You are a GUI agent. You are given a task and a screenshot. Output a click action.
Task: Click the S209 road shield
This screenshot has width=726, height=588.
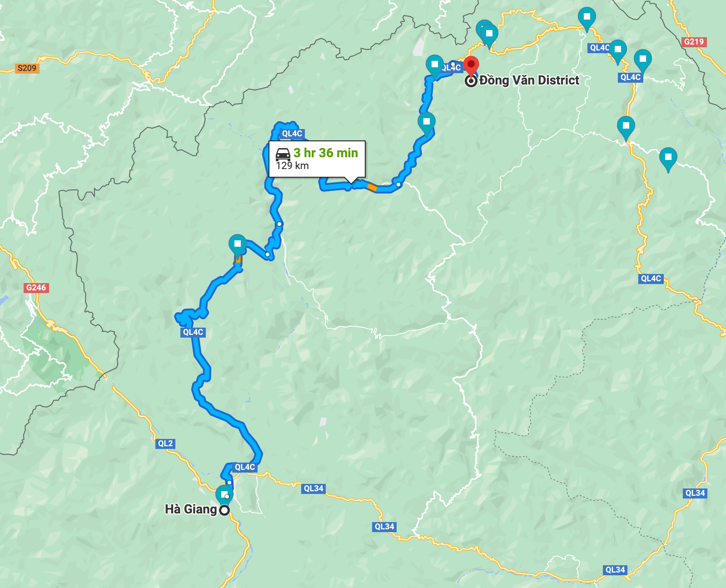27,68
